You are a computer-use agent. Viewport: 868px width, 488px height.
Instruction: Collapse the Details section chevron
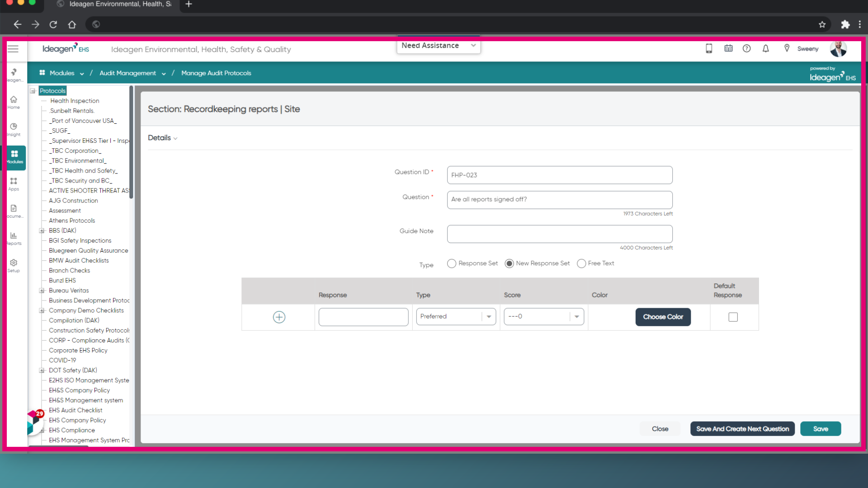pyautogui.click(x=175, y=138)
